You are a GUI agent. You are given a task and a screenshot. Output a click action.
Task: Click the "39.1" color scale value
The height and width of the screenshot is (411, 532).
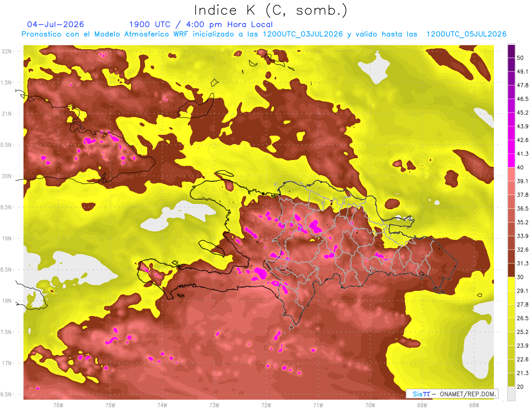tap(522, 181)
